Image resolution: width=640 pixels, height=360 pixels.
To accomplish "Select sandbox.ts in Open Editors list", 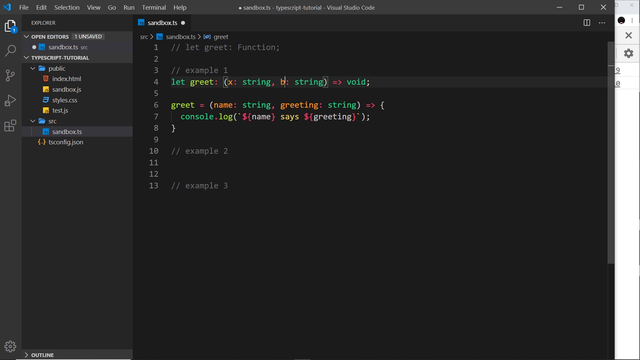I will pos(63,47).
